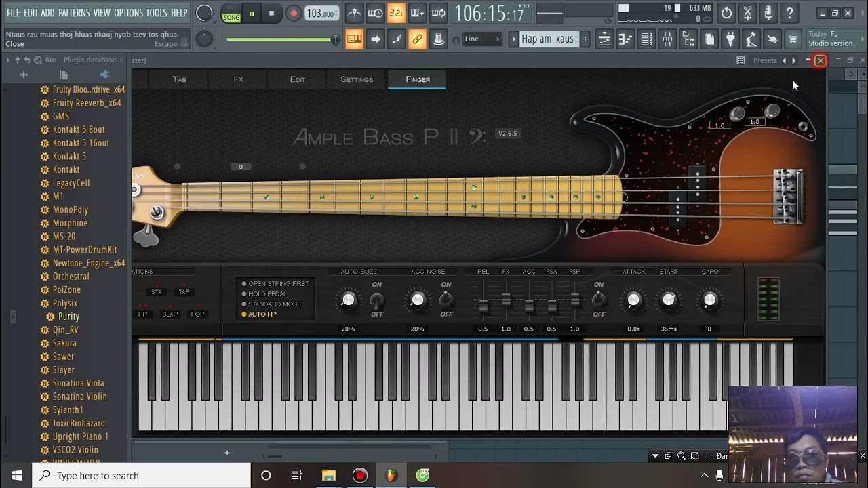This screenshot has height=488, width=868.
Task: Stop playback with the stop button
Action: [272, 14]
